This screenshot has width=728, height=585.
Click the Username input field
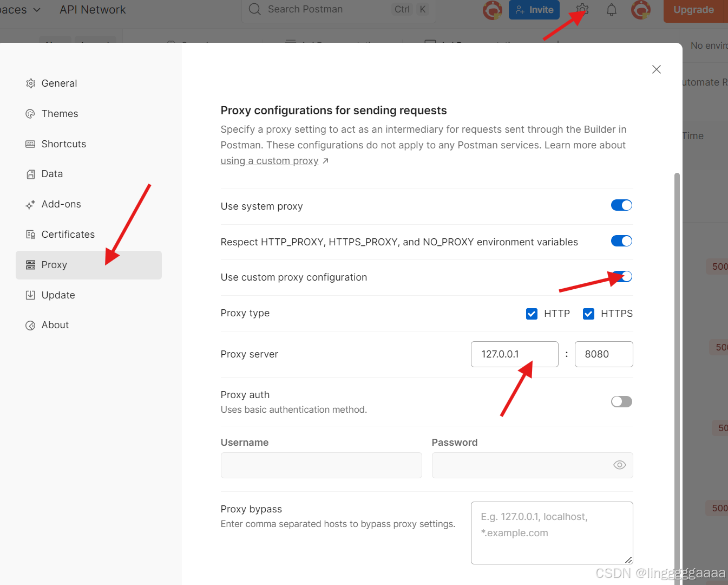(x=322, y=465)
